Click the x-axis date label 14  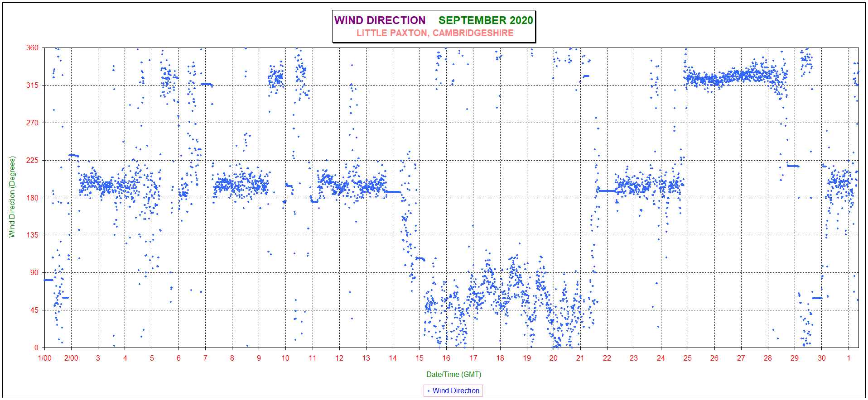[393, 358]
